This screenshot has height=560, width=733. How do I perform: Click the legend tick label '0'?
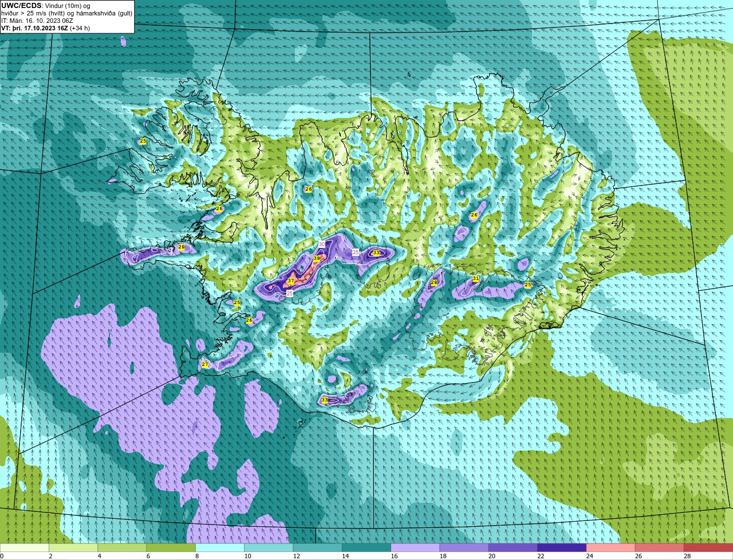tap(2, 556)
